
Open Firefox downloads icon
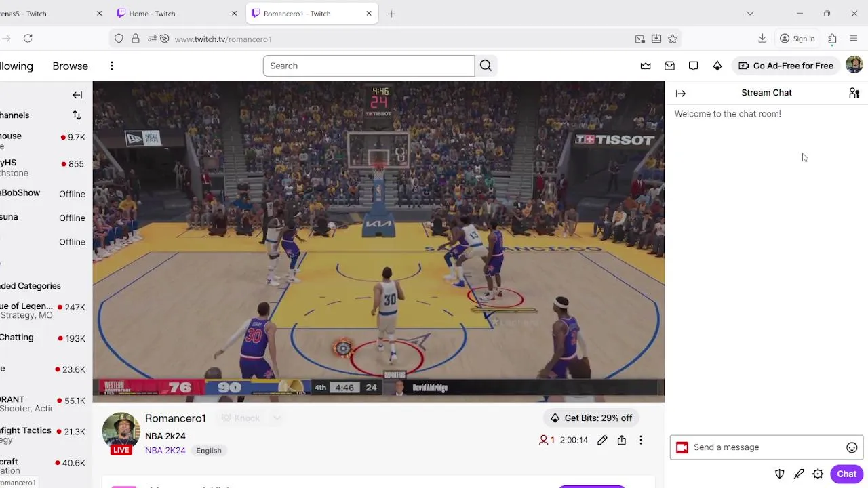point(762,39)
